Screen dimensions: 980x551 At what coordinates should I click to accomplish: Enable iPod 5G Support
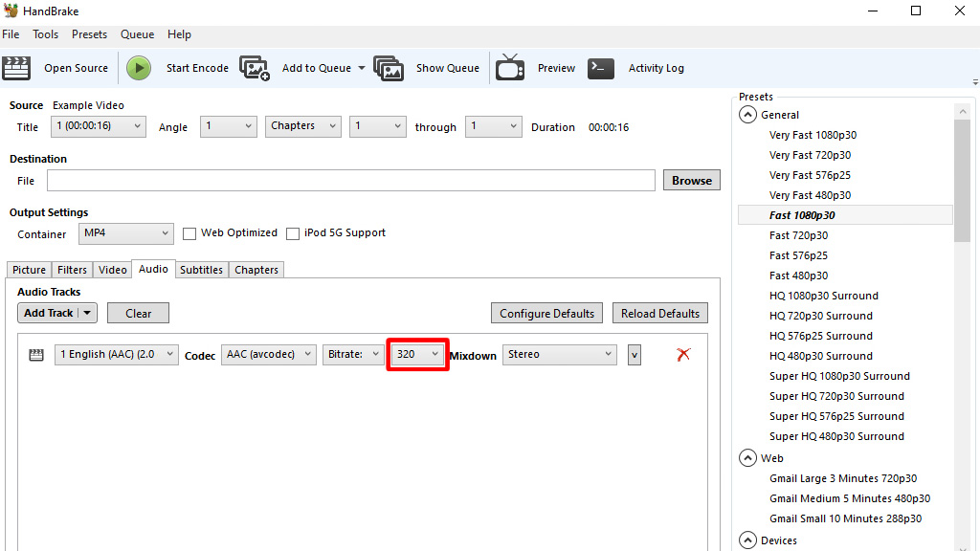[x=293, y=233]
